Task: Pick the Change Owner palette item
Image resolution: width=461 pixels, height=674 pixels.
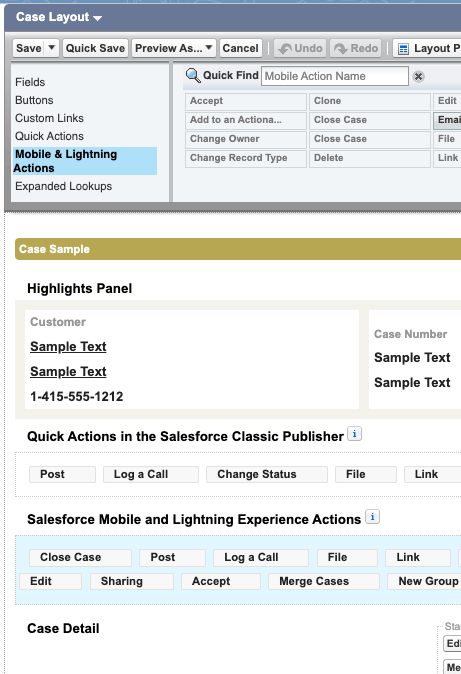Action: (246, 139)
